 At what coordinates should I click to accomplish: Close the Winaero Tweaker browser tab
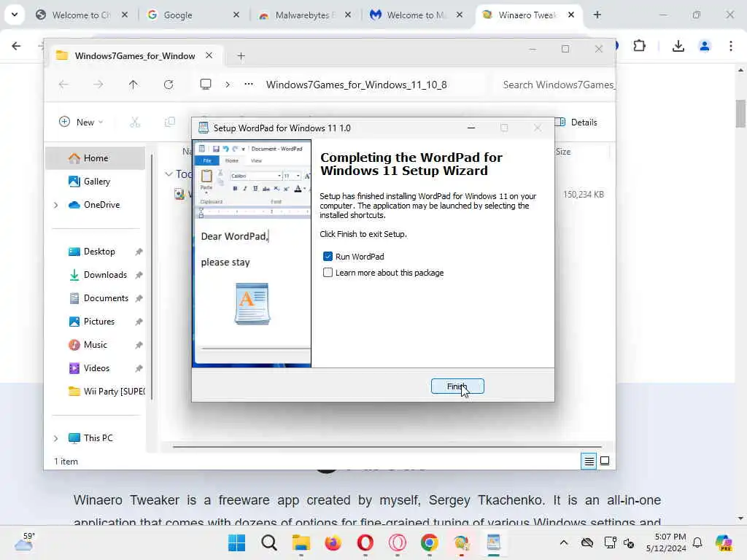[x=570, y=15]
